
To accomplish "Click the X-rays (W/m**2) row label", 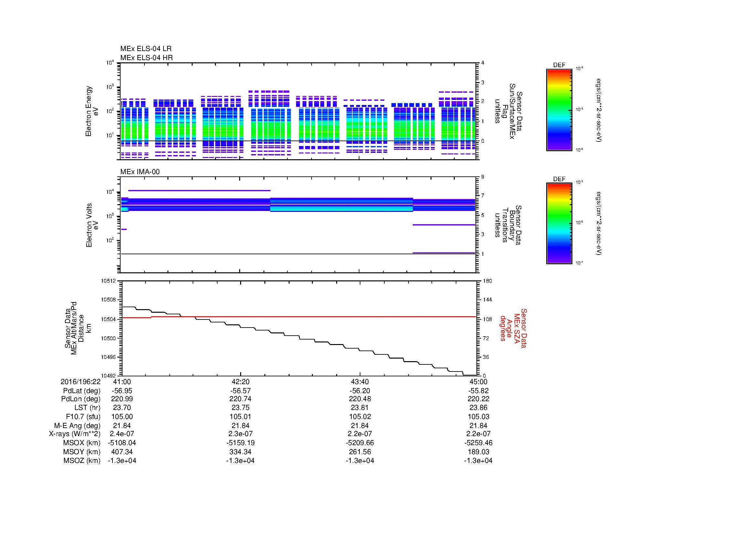I will click(74, 434).
